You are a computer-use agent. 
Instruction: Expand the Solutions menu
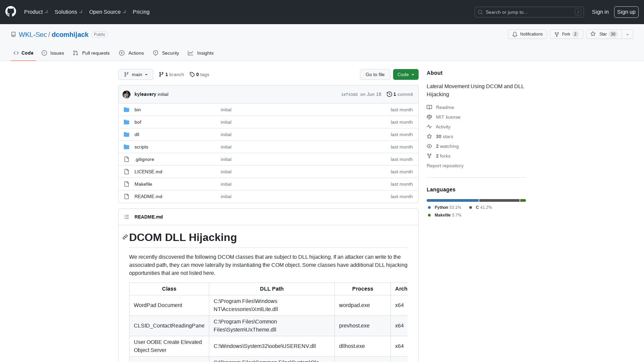[68, 12]
